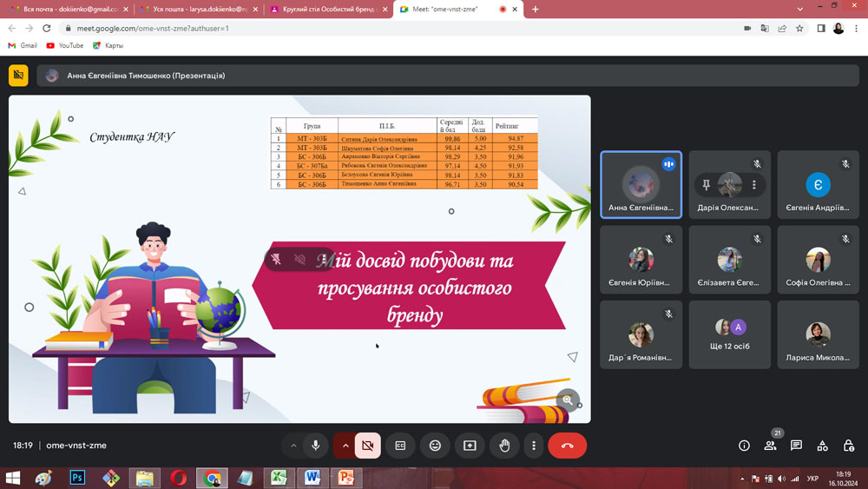Screen dimensions: 868x489
Task: Raise your hand in the meeting
Action: click(x=504, y=446)
